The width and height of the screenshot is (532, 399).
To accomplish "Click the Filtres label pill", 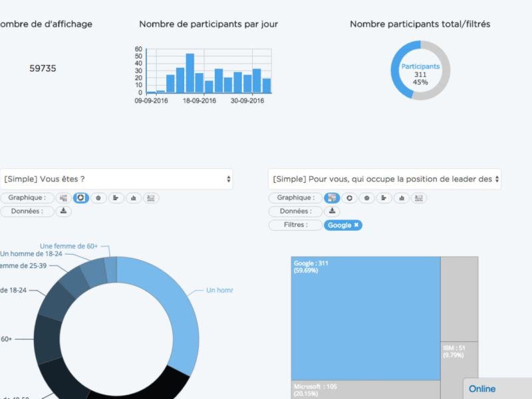I will (295, 225).
